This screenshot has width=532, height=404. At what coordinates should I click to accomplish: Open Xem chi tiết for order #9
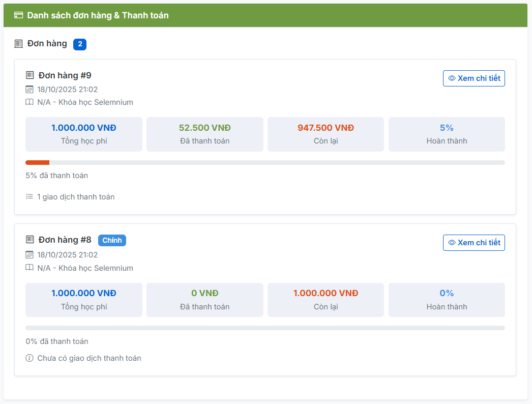(474, 78)
